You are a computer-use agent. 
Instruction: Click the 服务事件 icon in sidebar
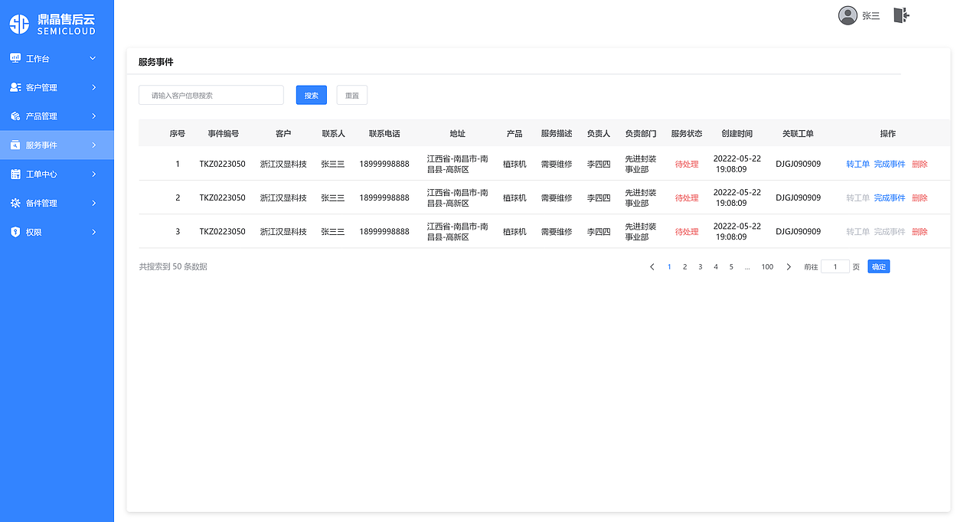coord(15,145)
